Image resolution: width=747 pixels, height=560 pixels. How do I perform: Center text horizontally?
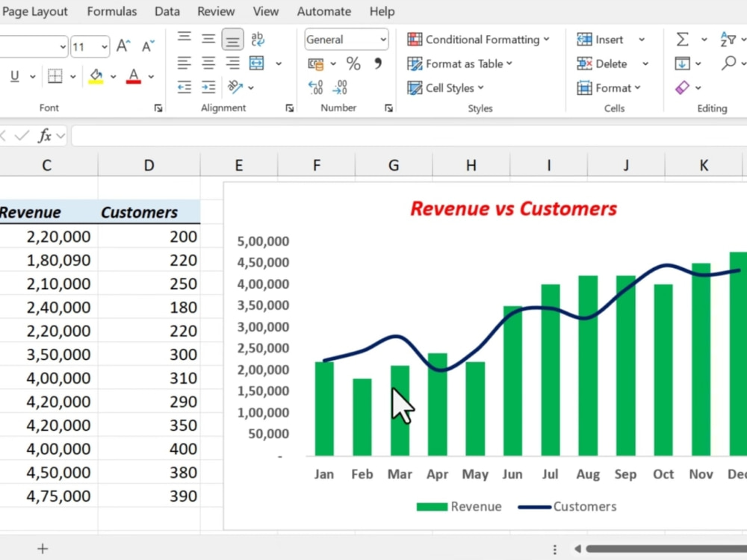(208, 63)
